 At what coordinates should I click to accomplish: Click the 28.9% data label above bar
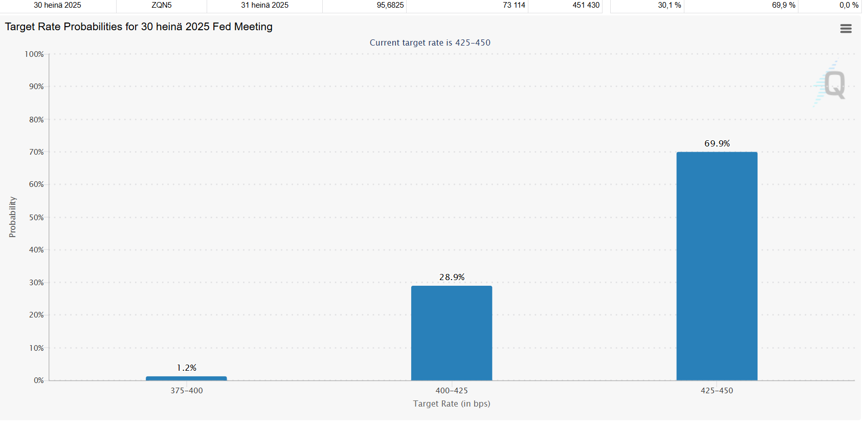tap(452, 277)
